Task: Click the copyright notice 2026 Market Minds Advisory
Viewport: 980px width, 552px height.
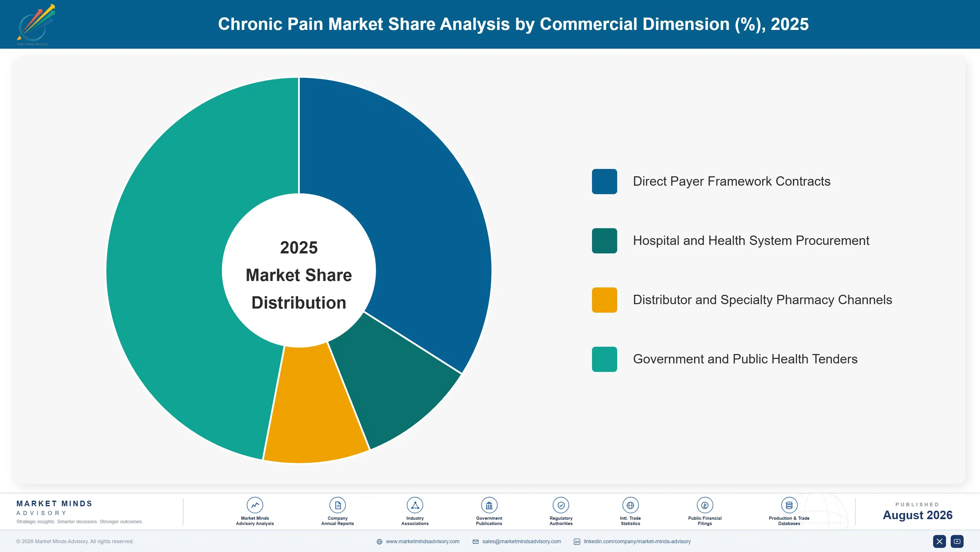Action: [x=75, y=541]
